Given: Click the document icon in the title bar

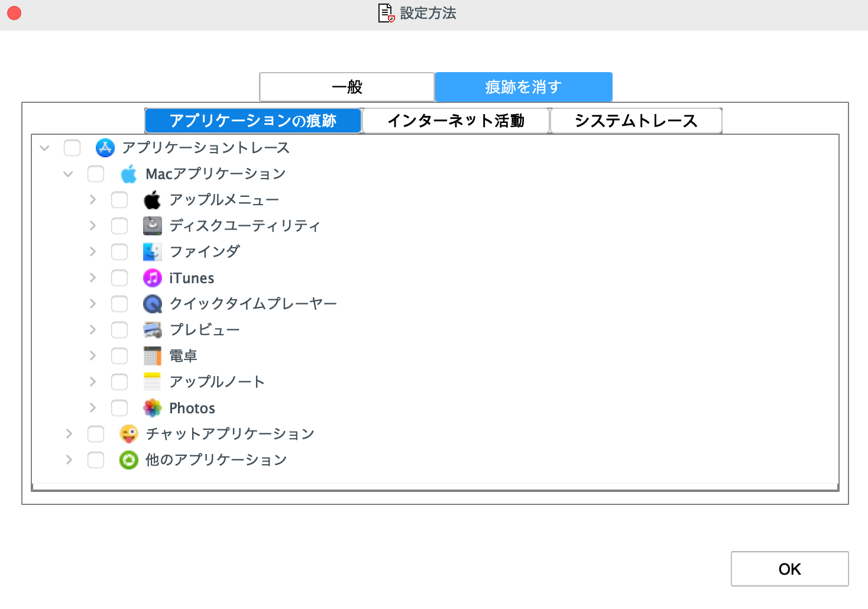Looking at the screenshot, I should [x=386, y=13].
